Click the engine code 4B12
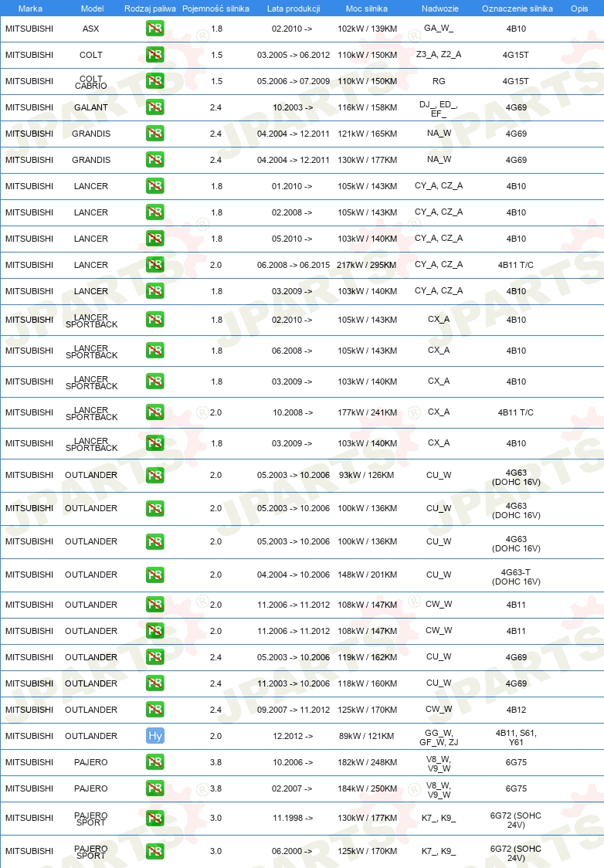This screenshot has height=868, width=604. click(x=516, y=710)
